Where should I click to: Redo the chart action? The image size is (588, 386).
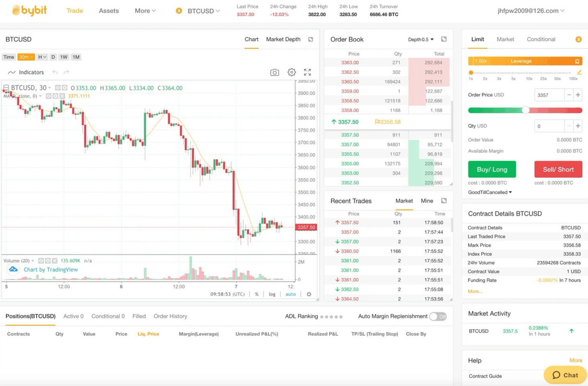pyautogui.click(x=66, y=72)
